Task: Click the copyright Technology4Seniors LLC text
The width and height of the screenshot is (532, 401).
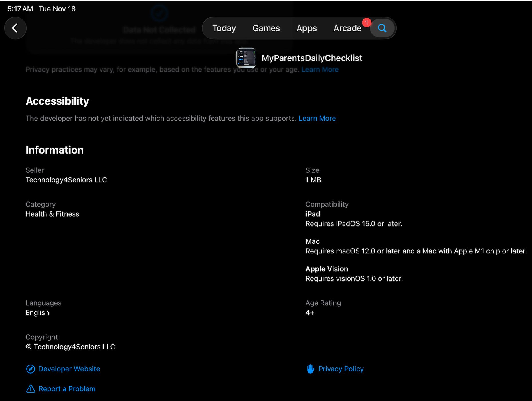Action: coord(70,347)
